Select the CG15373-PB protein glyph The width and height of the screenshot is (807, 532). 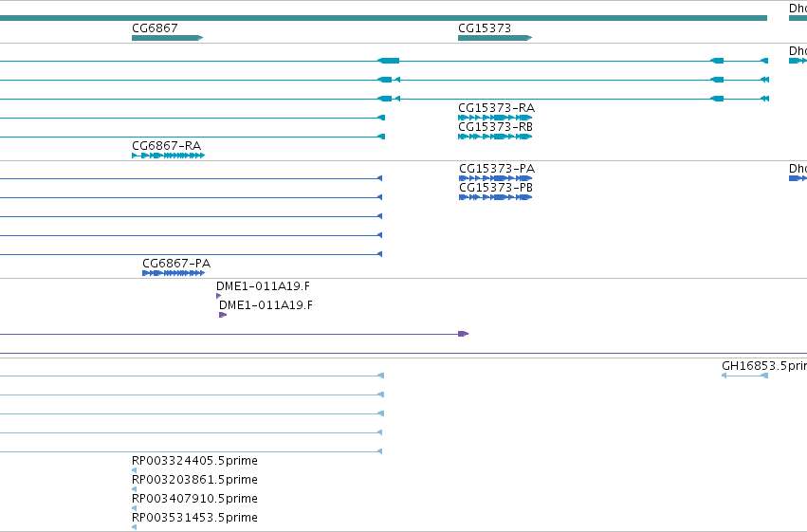495,197
